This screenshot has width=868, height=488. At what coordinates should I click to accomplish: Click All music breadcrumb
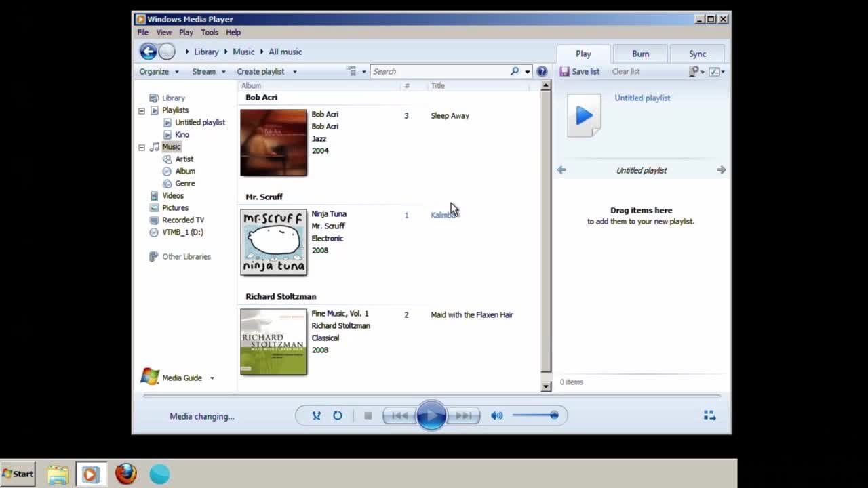pyautogui.click(x=285, y=52)
